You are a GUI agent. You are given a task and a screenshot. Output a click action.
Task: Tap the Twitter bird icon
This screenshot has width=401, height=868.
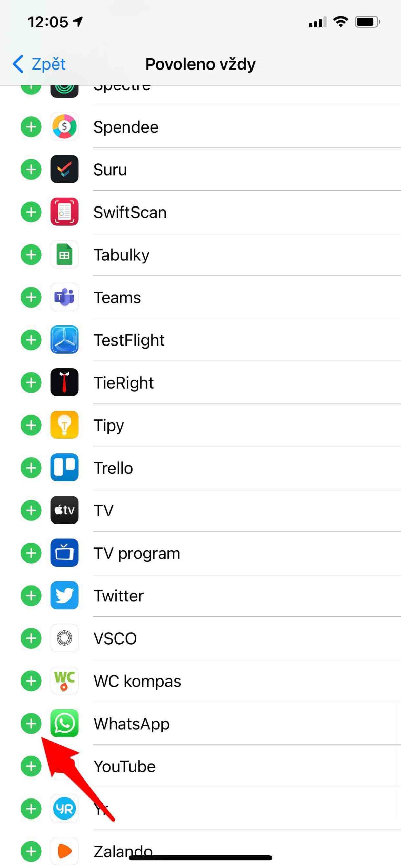coord(64,595)
